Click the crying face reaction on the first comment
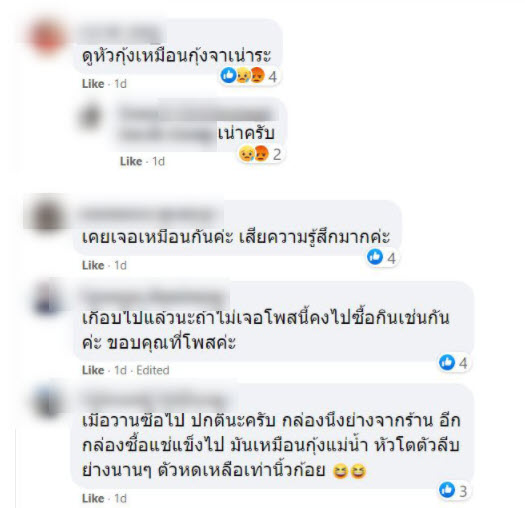 click(243, 75)
